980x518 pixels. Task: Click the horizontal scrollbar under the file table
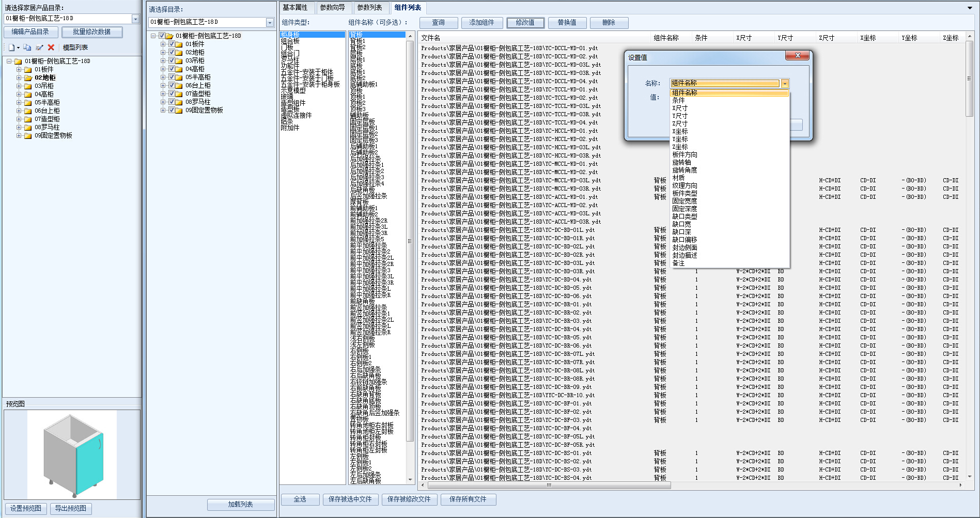coord(549,485)
